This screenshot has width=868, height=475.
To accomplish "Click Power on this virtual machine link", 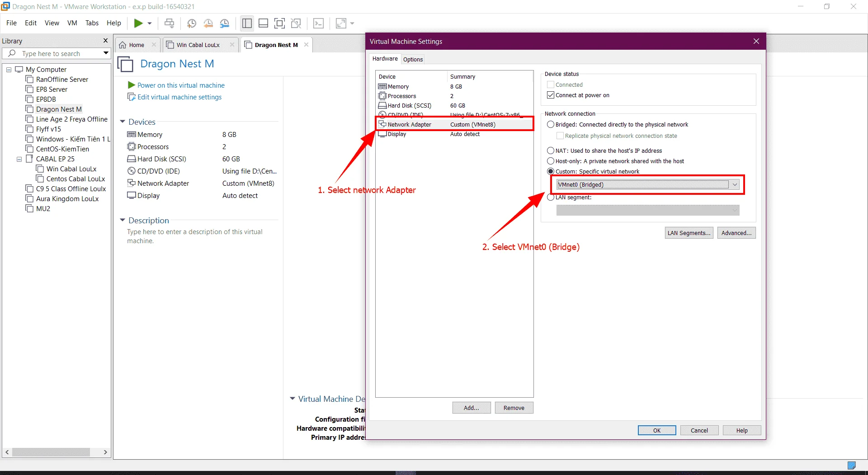I will [x=181, y=85].
